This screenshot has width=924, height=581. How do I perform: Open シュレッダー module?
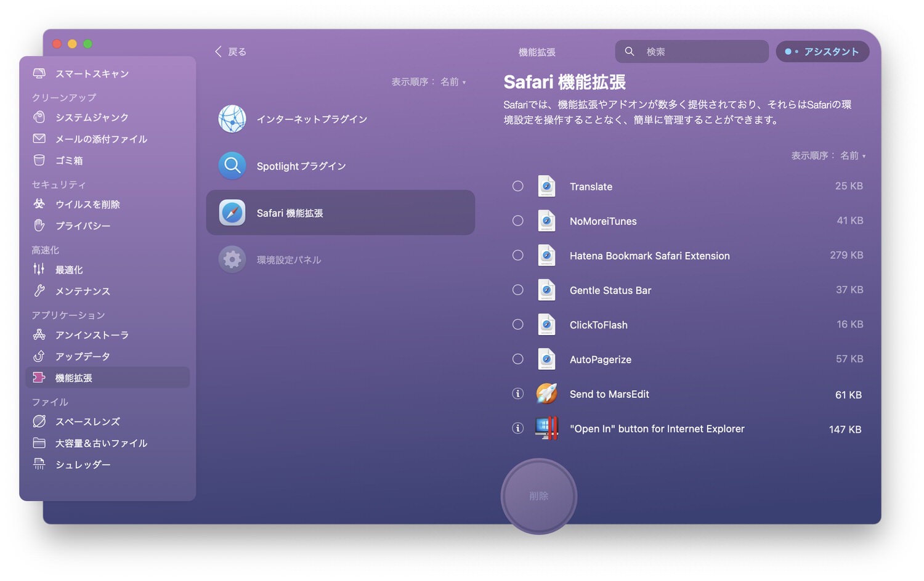[x=108, y=465]
